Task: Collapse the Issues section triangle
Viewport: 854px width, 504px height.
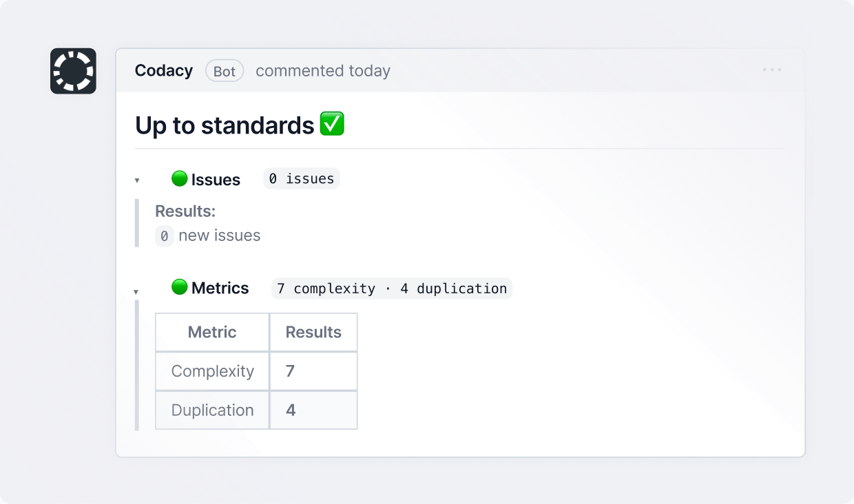Action: (x=137, y=180)
